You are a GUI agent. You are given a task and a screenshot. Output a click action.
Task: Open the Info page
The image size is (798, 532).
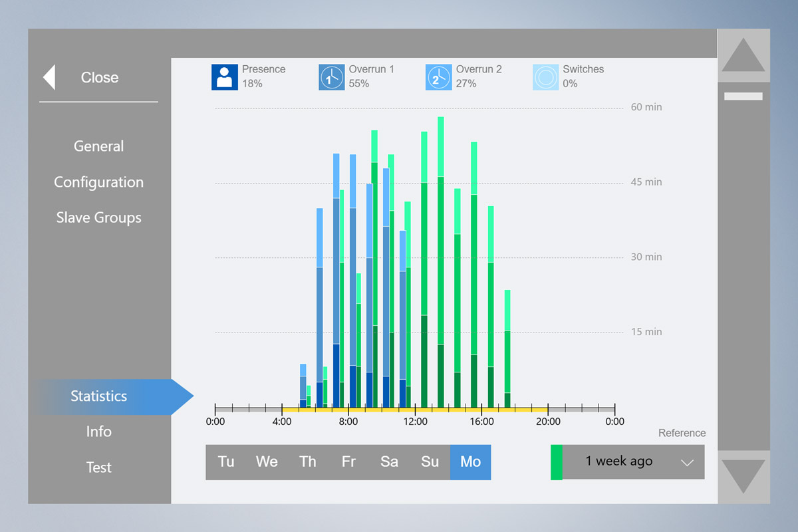click(98, 432)
